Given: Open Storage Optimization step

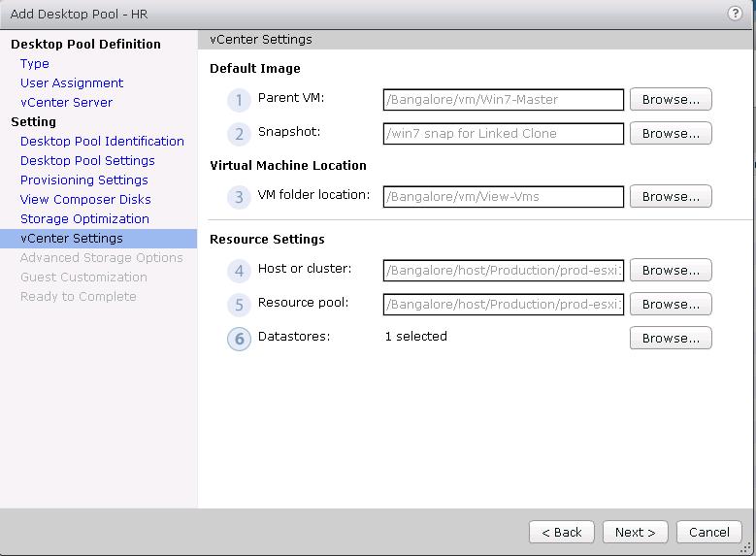Looking at the screenshot, I should pyautogui.click(x=84, y=218).
